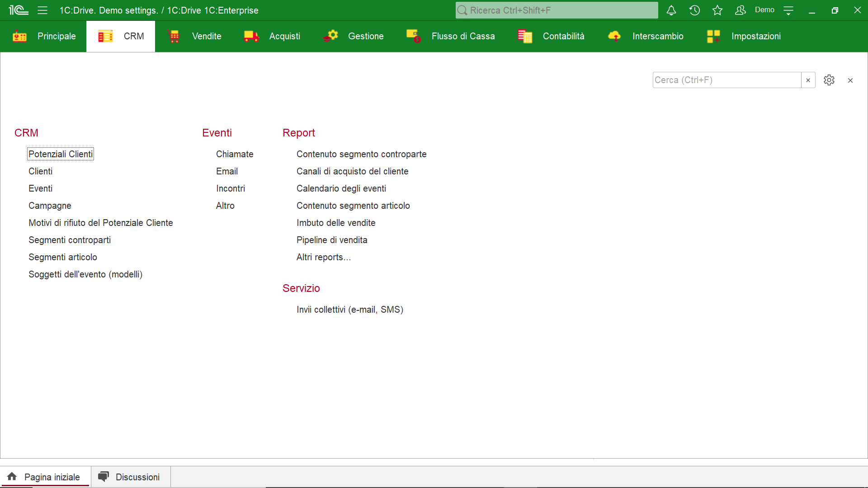Click the Flusso di Cassa icon
Viewport: 868px width, 488px height.
point(414,36)
